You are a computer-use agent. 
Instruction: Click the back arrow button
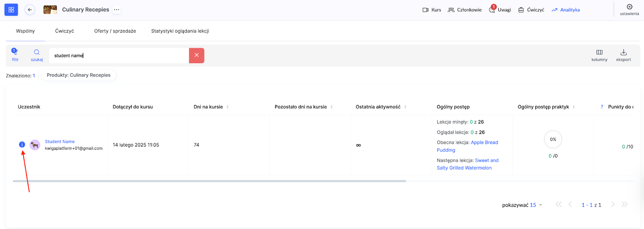(x=30, y=10)
